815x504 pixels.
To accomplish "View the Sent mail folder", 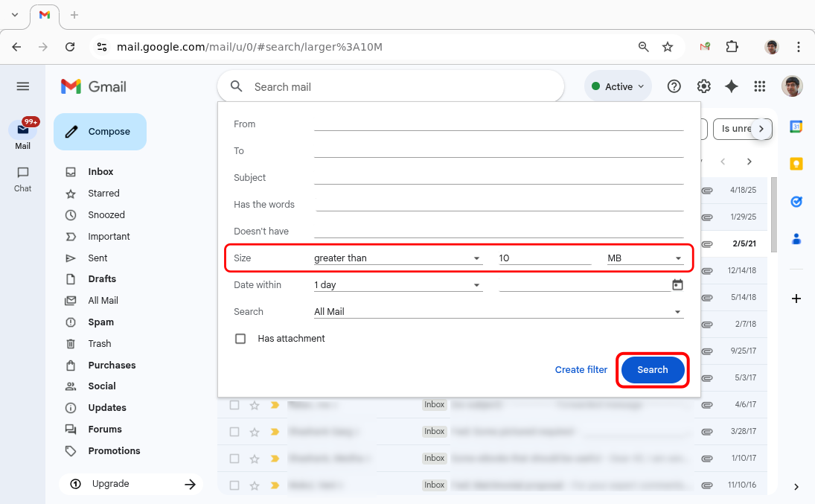I will tap(97, 258).
